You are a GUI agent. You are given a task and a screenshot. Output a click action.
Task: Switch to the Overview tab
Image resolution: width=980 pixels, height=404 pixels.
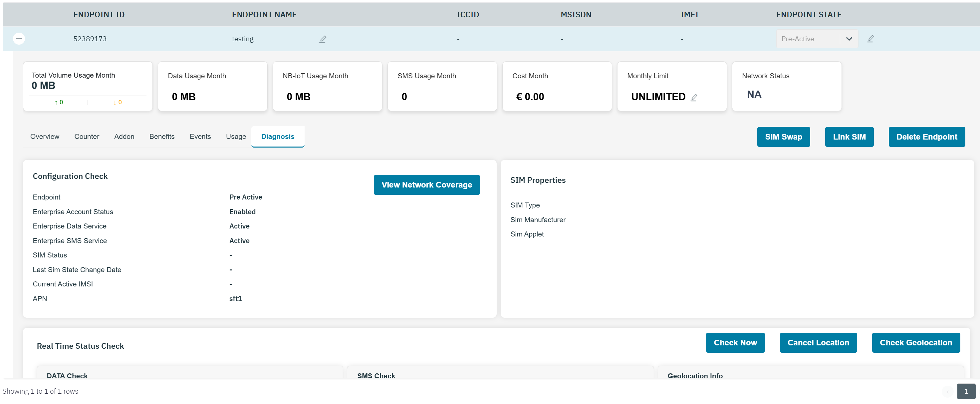pyautogui.click(x=45, y=136)
